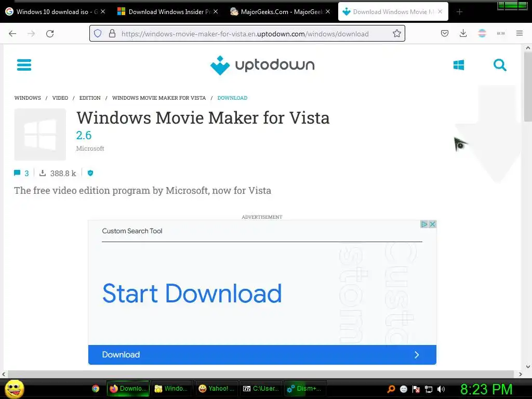Close the Download Windows Insider tab

[x=216, y=11]
